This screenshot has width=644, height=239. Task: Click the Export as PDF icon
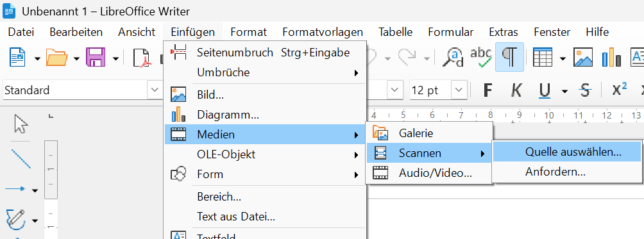pyautogui.click(x=142, y=58)
